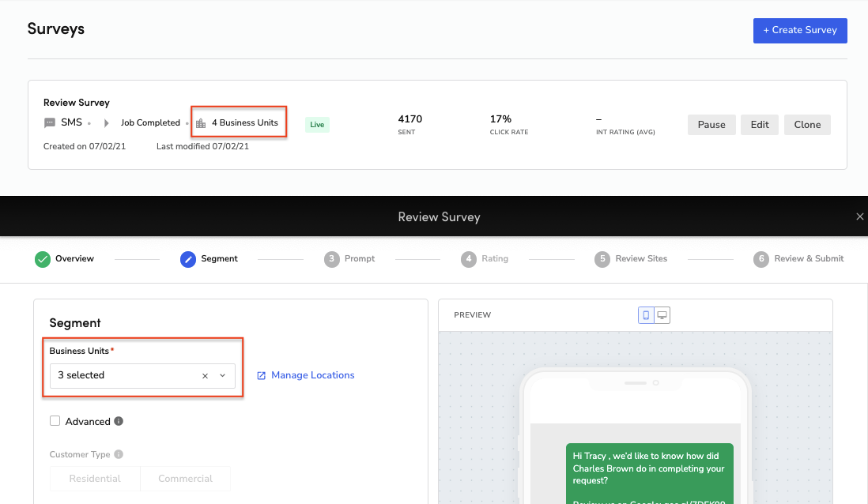Image resolution: width=868 pixels, height=504 pixels.
Task: Click the step 3 circle for Prompt
Action: point(331,259)
